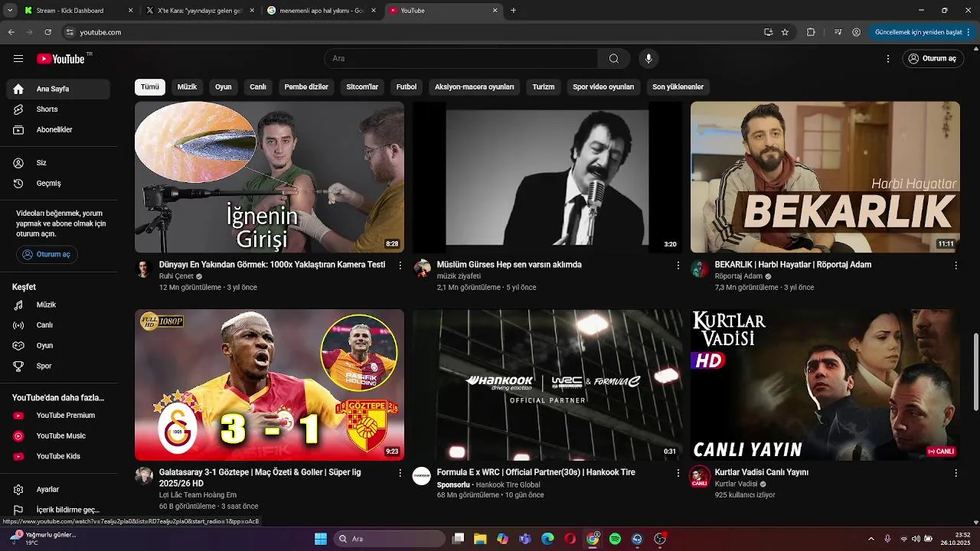980x551 pixels.
Task: Select the Sitcom'lar filter chip
Action: (x=362, y=87)
